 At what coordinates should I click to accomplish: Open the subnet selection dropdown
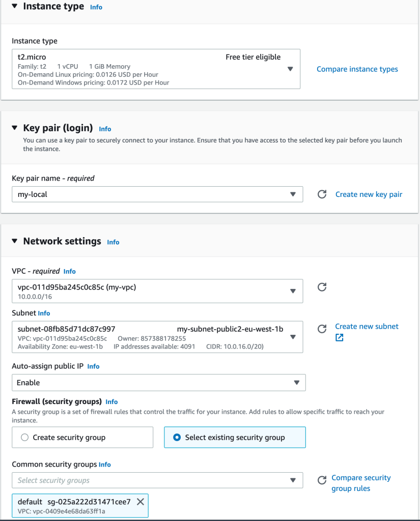click(x=293, y=336)
